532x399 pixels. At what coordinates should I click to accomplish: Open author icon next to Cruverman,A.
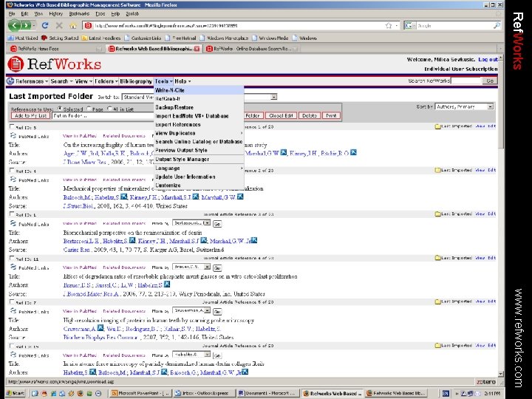(x=100, y=328)
